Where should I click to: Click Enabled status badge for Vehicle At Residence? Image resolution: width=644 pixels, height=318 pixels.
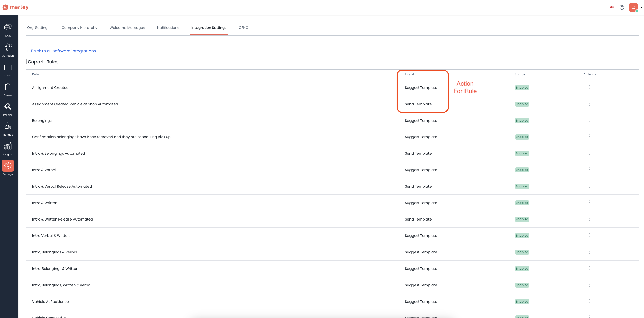coord(522,301)
